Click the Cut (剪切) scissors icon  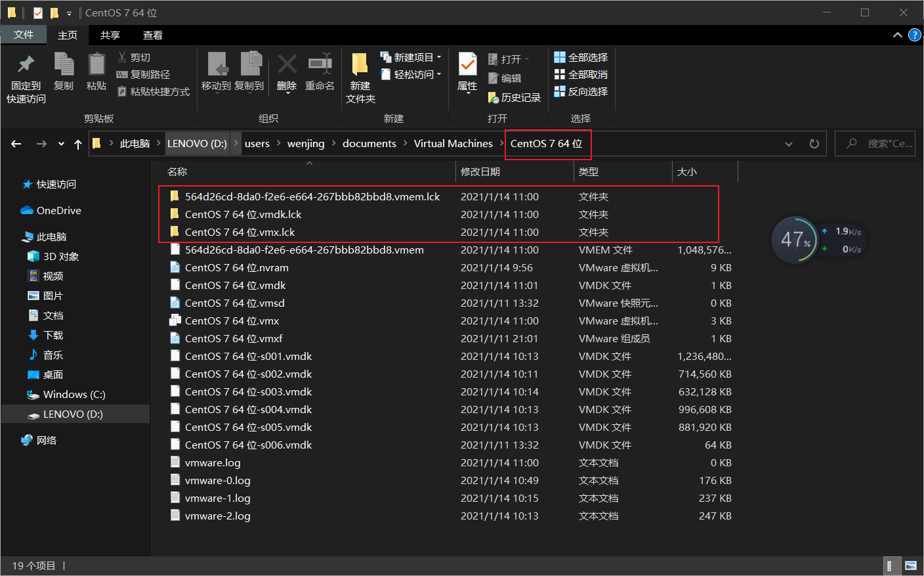pos(122,57)
